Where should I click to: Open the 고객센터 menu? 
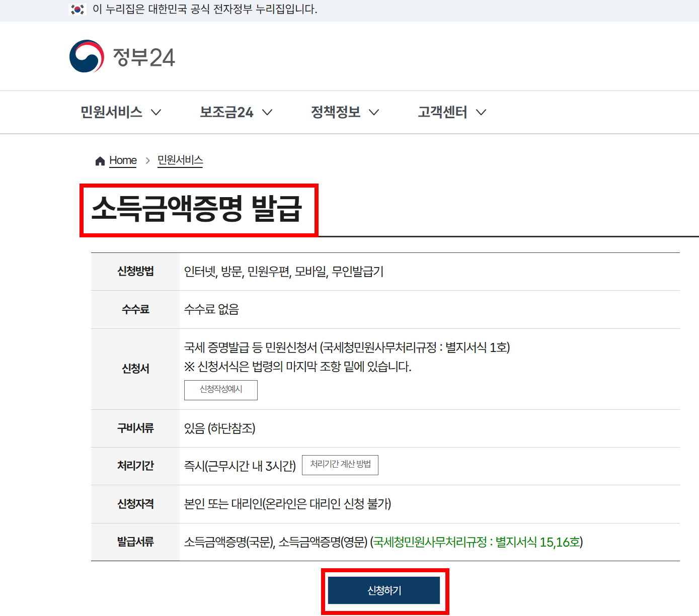[442, 112]
